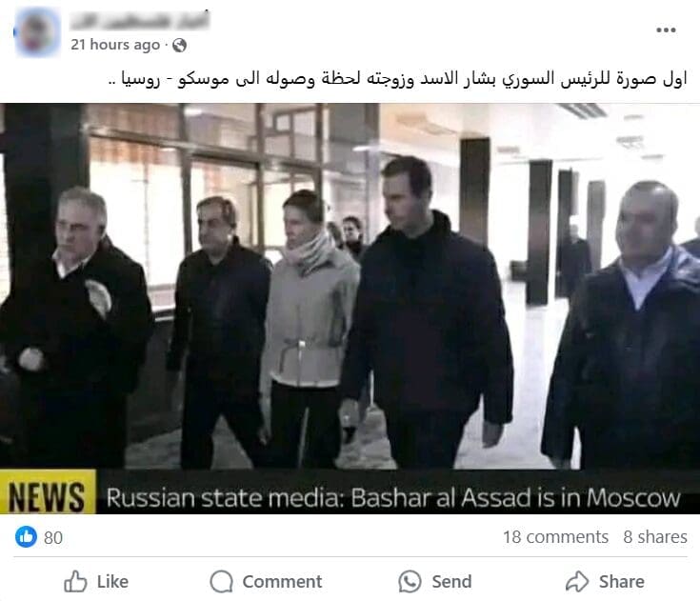700x601 pixels.
Task: Click the curved arrow Share icon
Action: click(578, 581)
